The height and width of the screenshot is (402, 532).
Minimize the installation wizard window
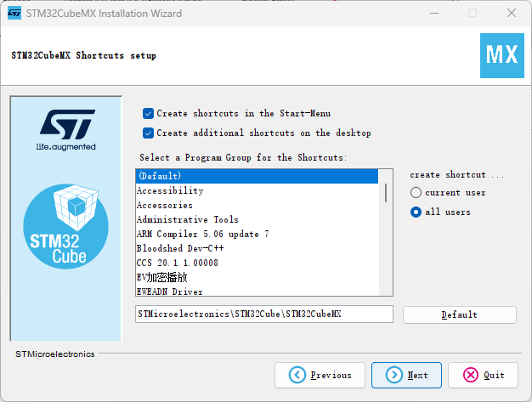pyautogui.click(x=434, y=14)
